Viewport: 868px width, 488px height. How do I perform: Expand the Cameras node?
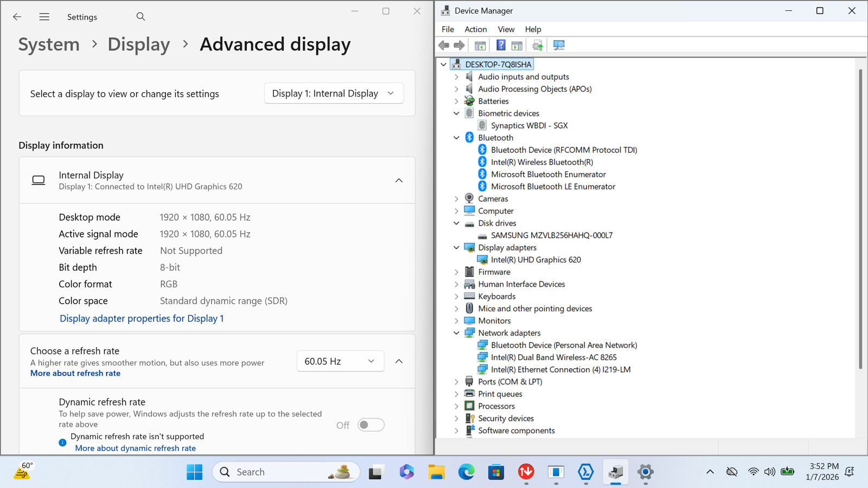pos(456,199)
